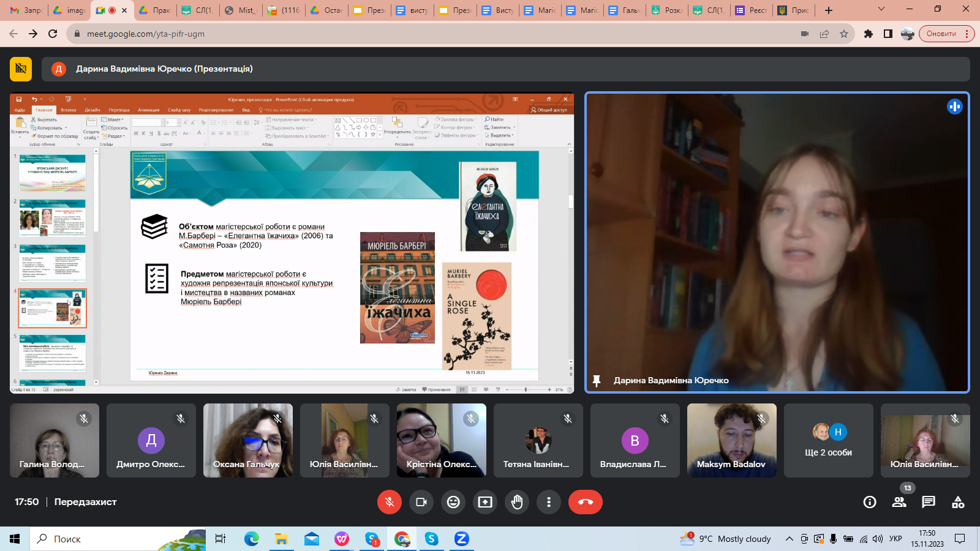
Task: Show the participants list panel
Action: (899, 502)
